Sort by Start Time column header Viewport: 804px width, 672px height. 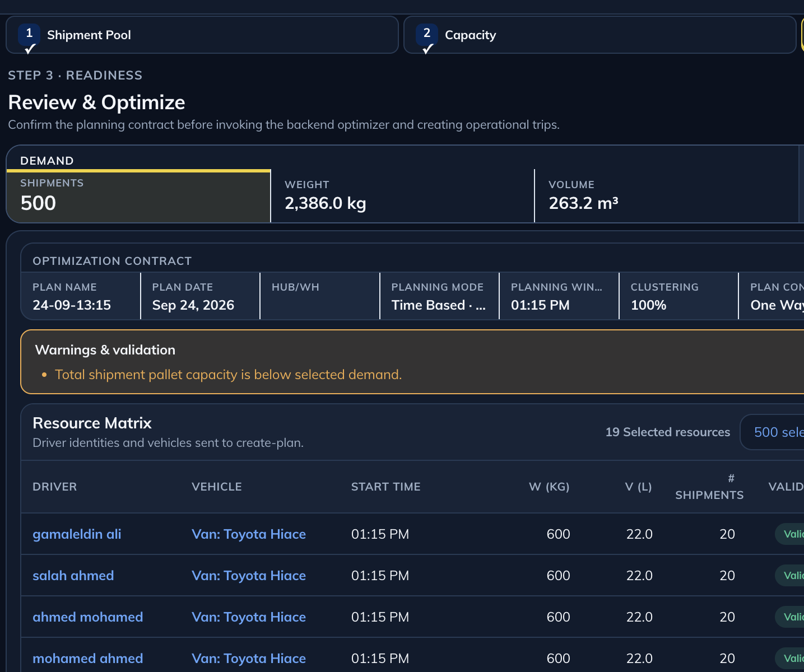[x=386, y=487]
